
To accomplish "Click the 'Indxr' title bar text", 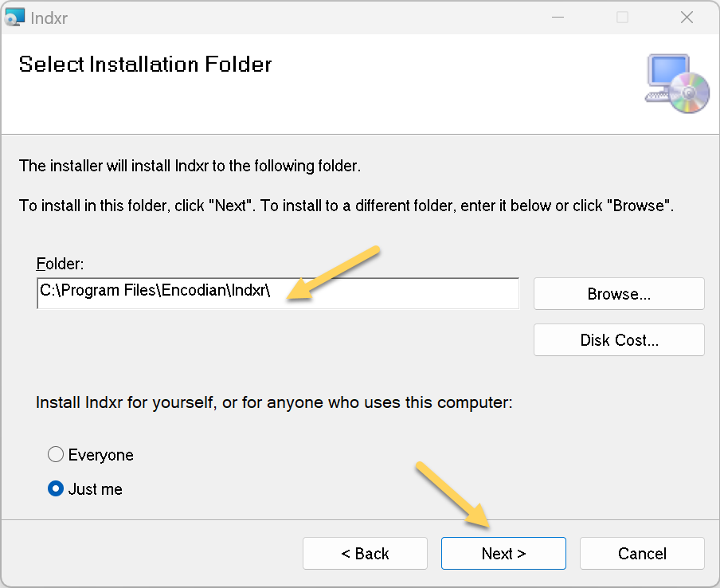I will [49, 18].
